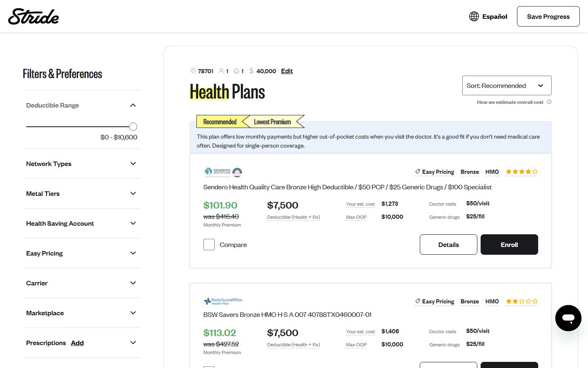
Task: Open Details for Sendero plan
Action: click(448, 245)
